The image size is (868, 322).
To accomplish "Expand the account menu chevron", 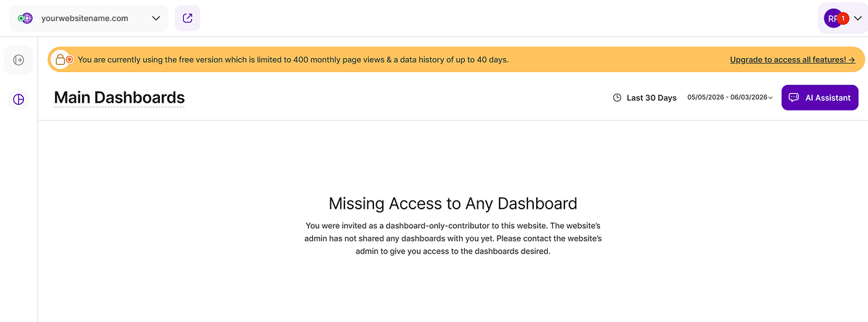I will [x=858, y=18].
